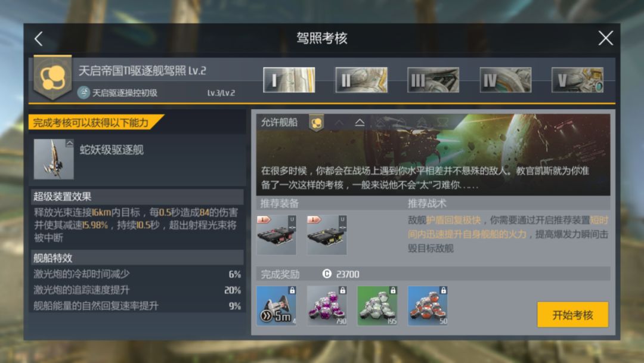The height and width of the screenshot is (363, 644).
Task: Select license level II tab
Action: (361, 80)
